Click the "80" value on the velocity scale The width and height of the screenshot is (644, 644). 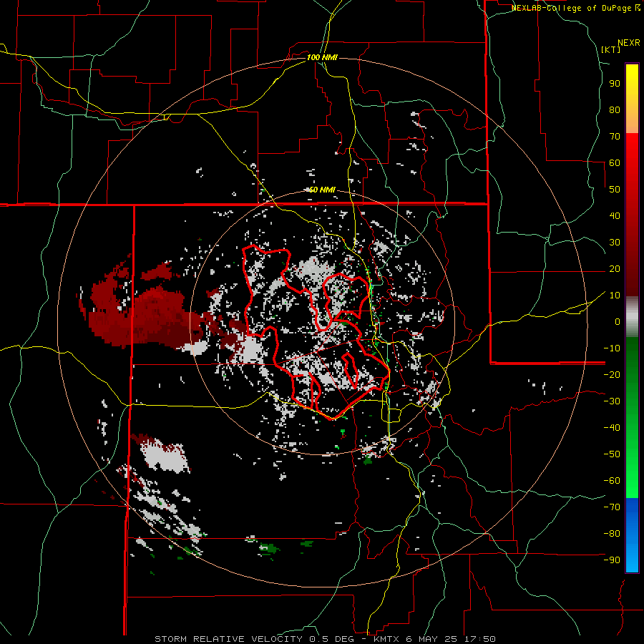point(615,110)
